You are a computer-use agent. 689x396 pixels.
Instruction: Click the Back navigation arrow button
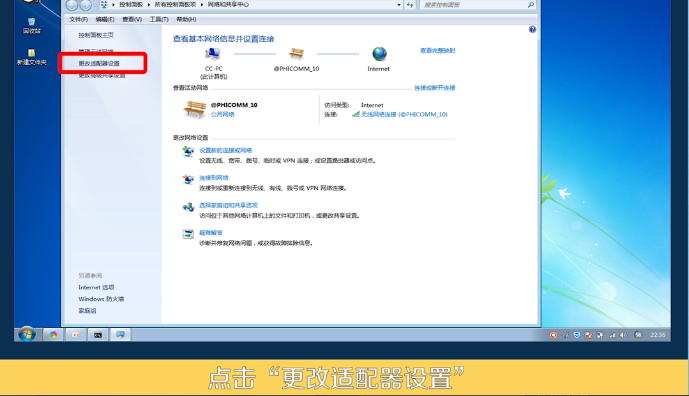72,5
